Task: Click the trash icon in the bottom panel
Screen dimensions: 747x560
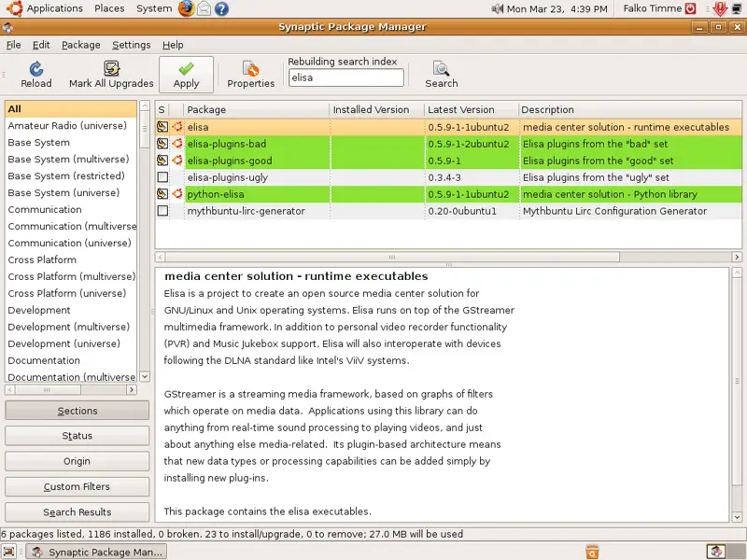Action: point(592,552)
